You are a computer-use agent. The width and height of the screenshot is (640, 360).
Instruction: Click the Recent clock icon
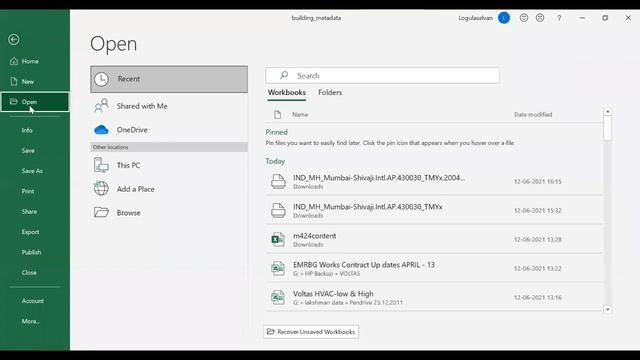pyautogui.click(x=101, y=79)
